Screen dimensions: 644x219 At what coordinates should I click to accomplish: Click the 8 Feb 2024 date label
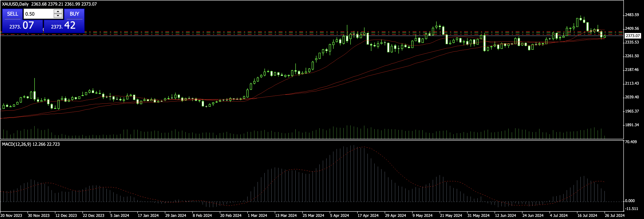pyautogui.click(x=202, y=215)
